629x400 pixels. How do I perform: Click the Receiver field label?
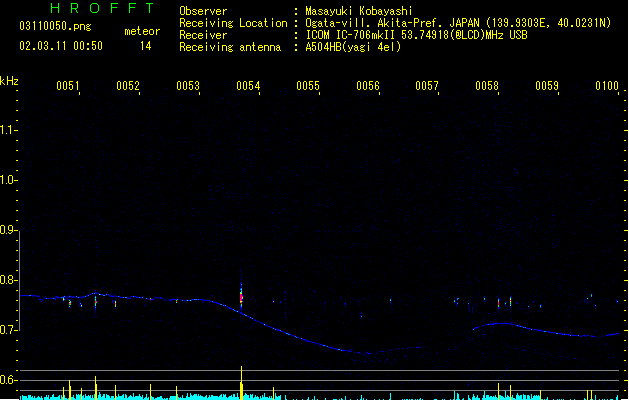click(203, 35)
